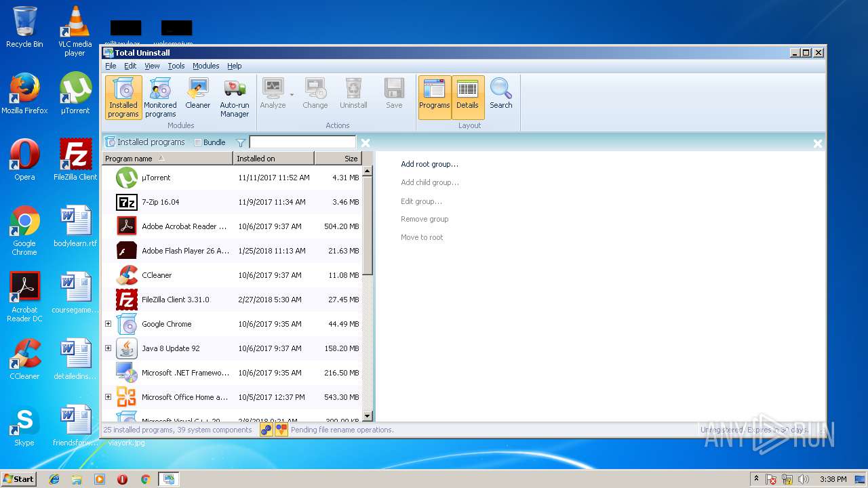Screen dimensions: 868x488
Task: Open the Search tool
Action: click(x=501, y=94)
